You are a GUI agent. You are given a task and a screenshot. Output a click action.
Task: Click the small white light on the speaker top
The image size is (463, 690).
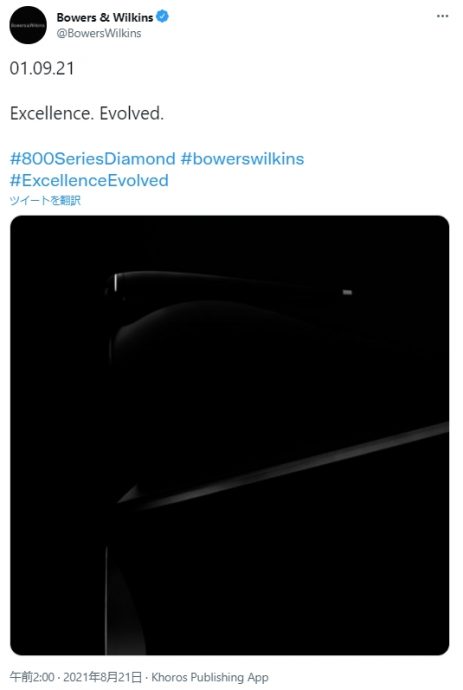(x=347, y=292)
